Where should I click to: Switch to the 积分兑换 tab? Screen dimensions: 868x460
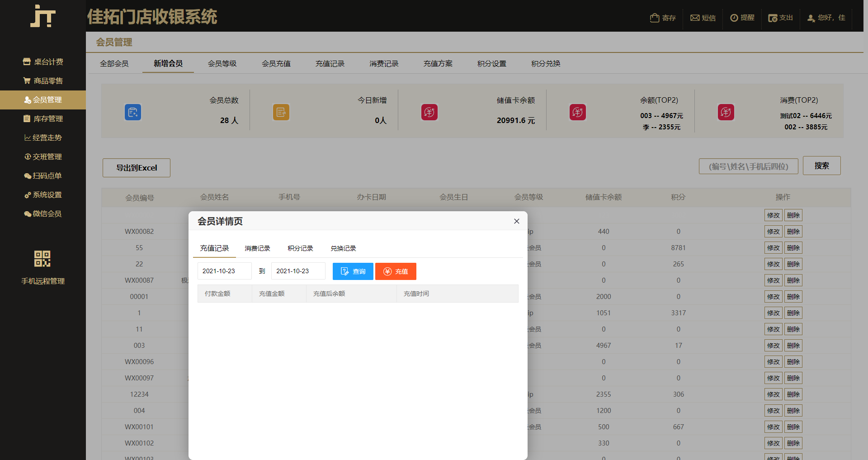click(546, 63)
